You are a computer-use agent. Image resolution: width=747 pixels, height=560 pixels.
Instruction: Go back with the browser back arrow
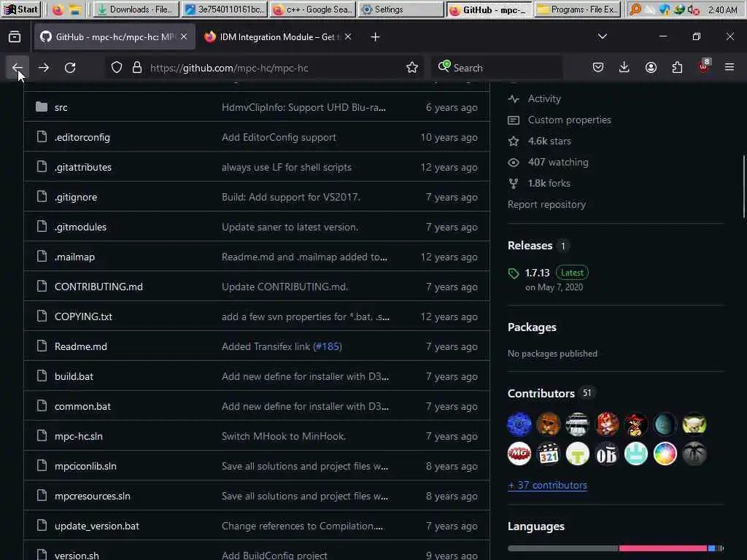click(x=18, y=68)
